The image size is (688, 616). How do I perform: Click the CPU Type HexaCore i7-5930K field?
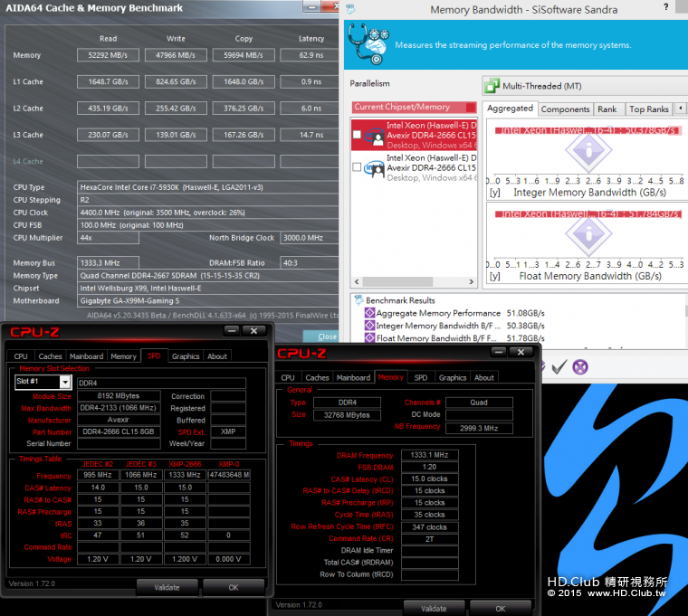tap(208, 187)
